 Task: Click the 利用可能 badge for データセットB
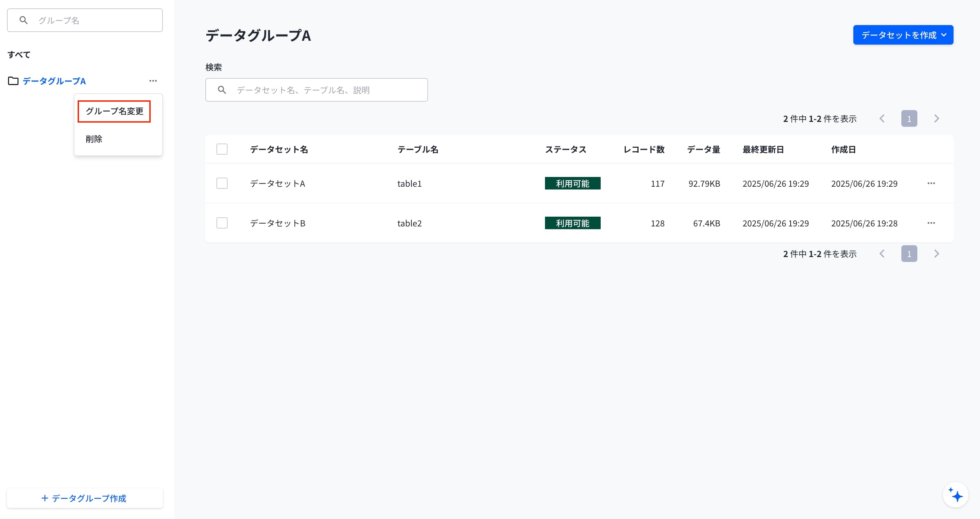572,223
